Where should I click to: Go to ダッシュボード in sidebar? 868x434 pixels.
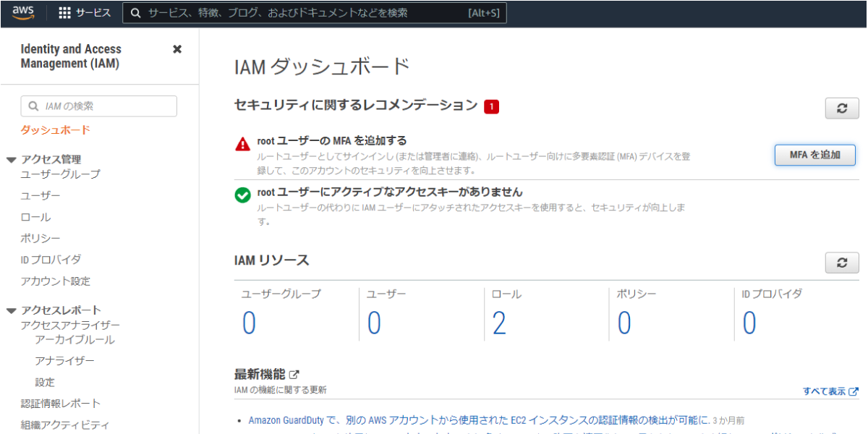56,130
